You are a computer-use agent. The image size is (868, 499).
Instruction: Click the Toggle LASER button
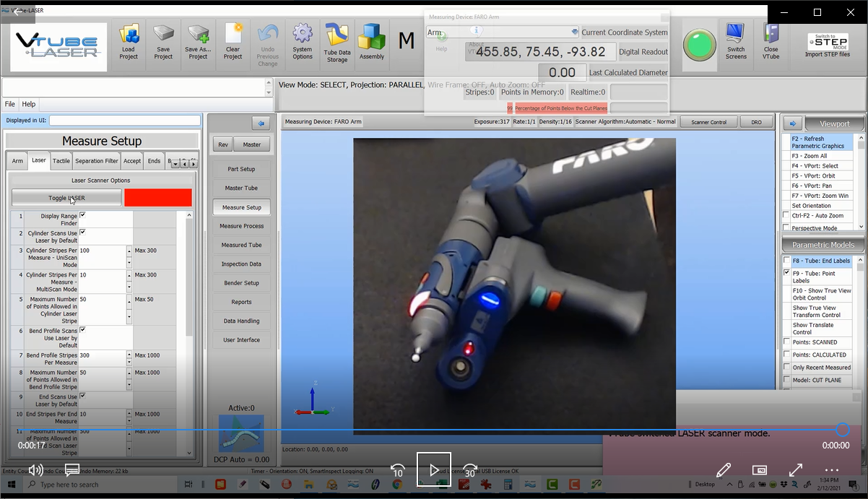click(x=66, y=198)
